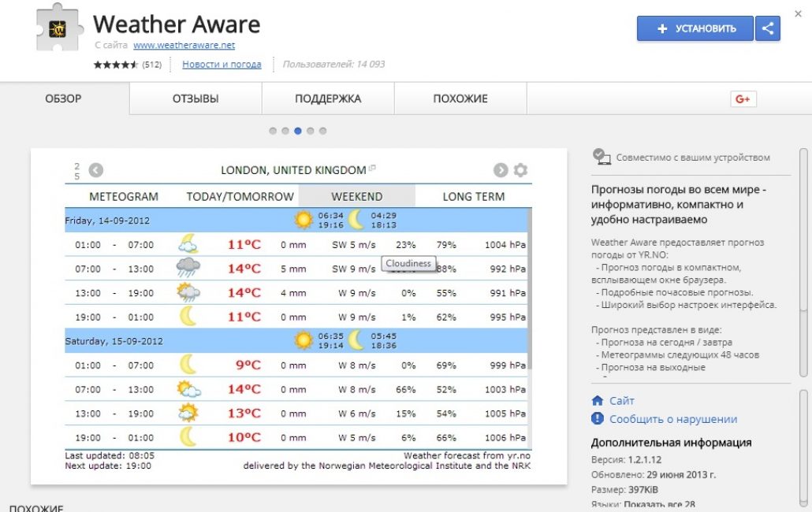Open the Сайт link

coord(621,400)
